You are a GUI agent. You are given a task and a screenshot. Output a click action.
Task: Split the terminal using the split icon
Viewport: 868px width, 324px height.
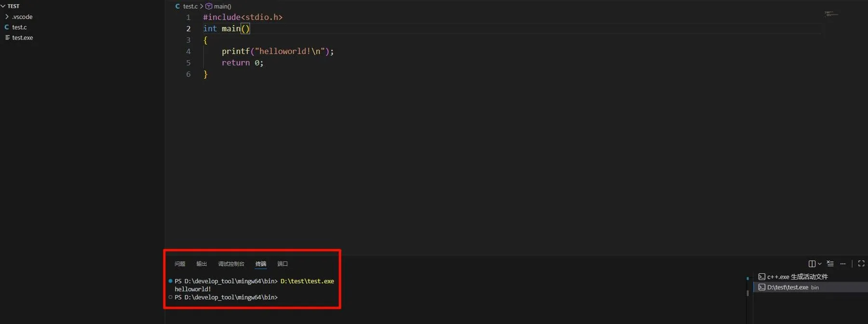click(812, 264)
